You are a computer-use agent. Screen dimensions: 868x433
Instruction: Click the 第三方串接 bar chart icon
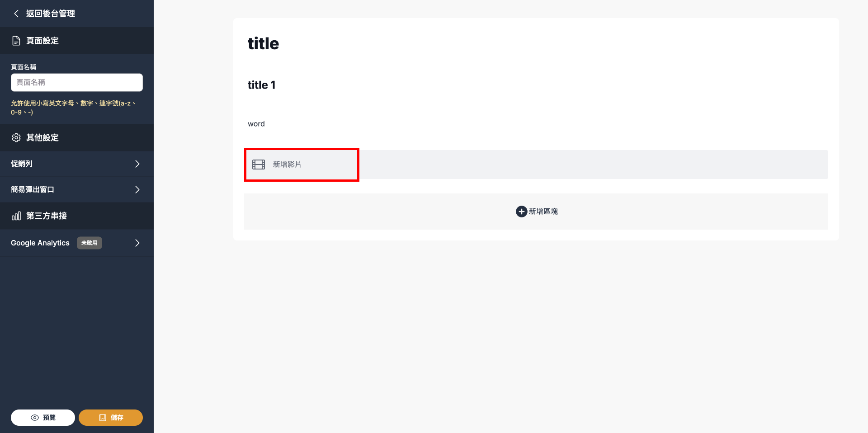coord(16,216)
